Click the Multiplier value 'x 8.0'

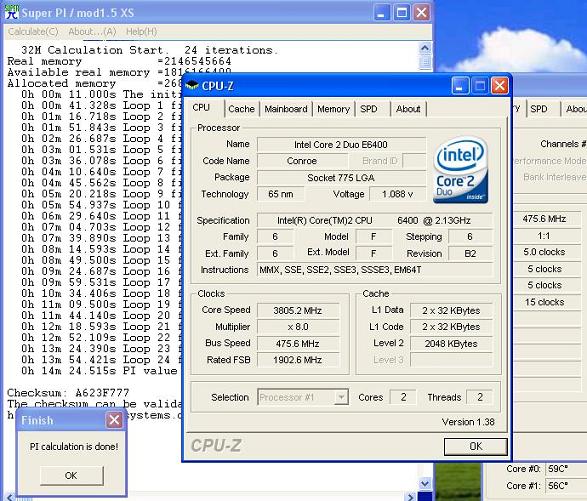pyautogui.click(x=298, y=327)
